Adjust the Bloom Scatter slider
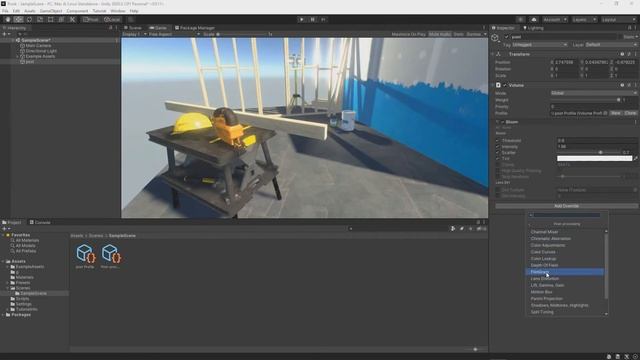This screenshot has width=640, height=360. [588, 153]
